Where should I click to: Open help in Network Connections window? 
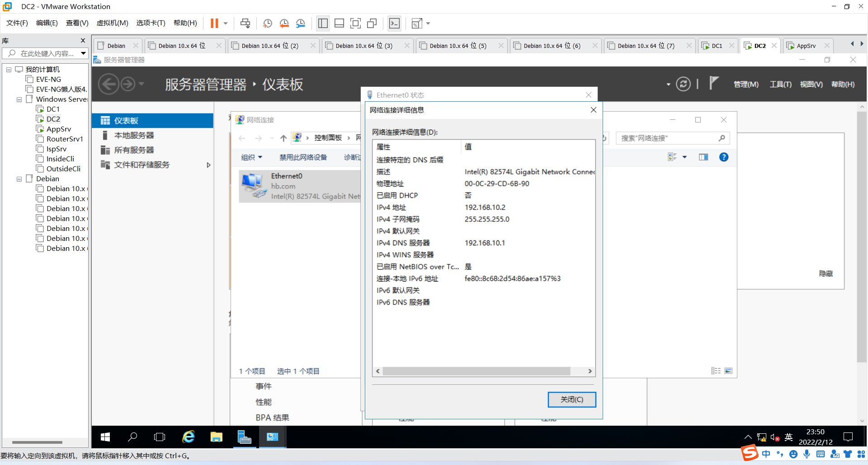(724, 157)
